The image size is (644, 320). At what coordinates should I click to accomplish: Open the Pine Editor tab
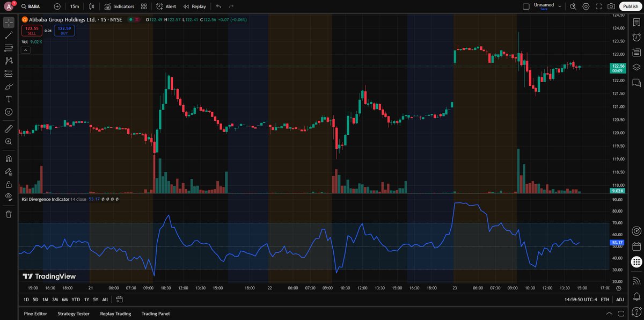tap(35, 314)
